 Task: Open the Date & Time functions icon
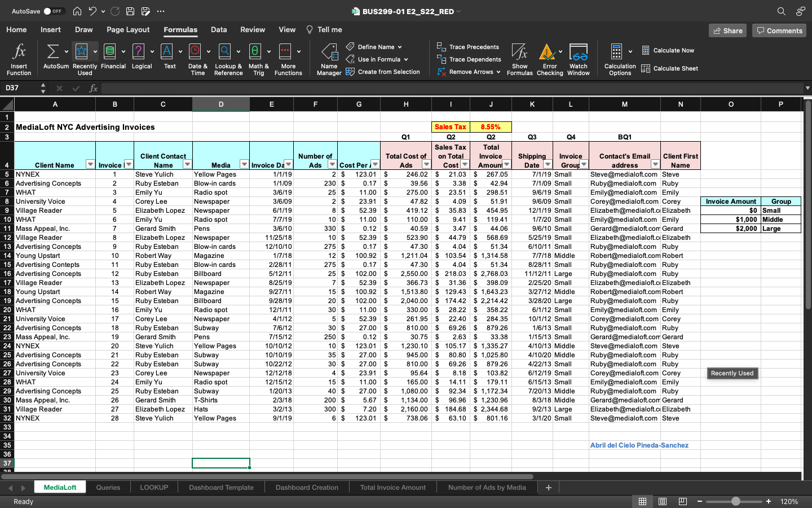[x=195, y=52]
